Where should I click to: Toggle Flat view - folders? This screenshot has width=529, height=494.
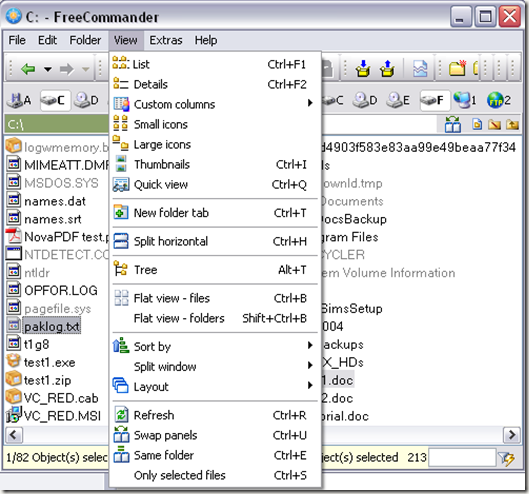click(215, 318)
